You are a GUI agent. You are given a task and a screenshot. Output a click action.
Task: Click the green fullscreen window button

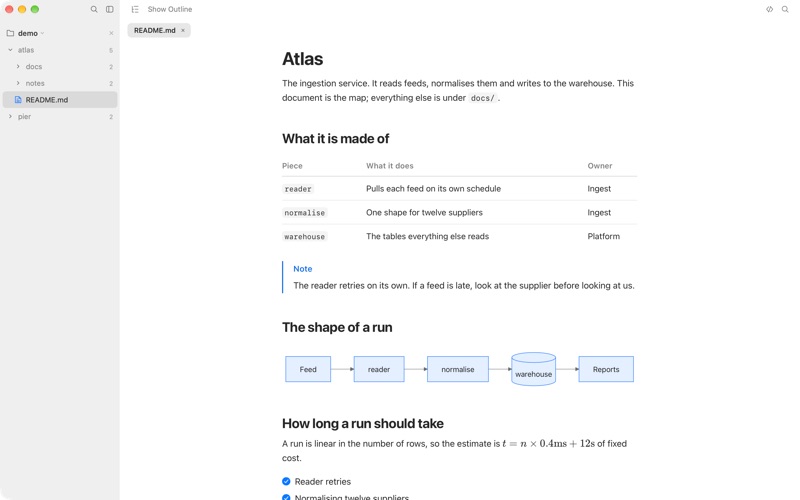point(35,9)
